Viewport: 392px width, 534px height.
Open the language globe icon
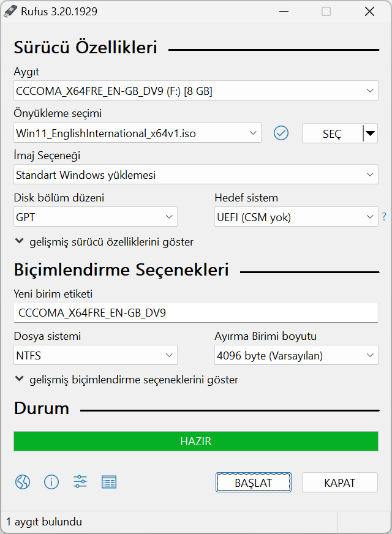(23, 482)
